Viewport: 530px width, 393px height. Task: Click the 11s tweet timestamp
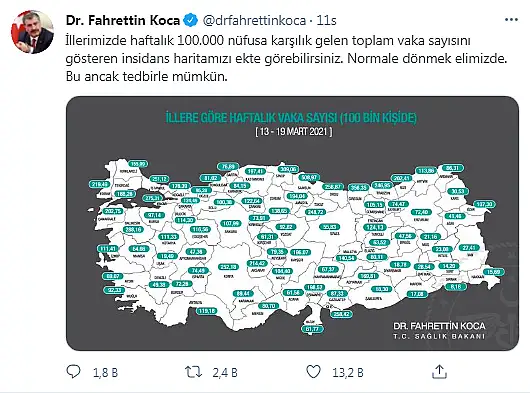click(326, 21)
